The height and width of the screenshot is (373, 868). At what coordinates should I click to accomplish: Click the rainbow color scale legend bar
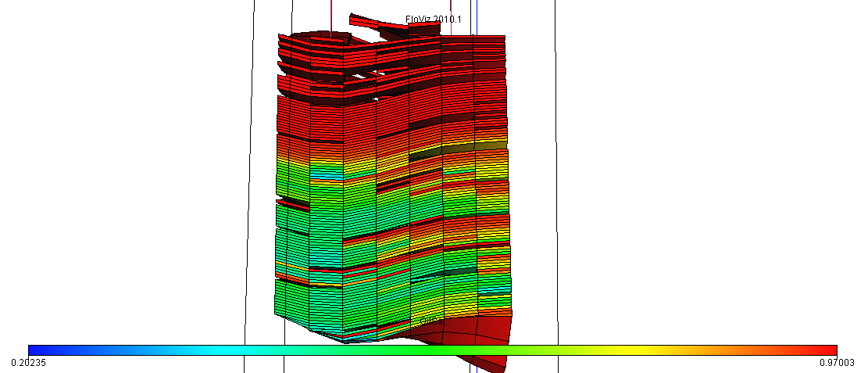point(432,350)
